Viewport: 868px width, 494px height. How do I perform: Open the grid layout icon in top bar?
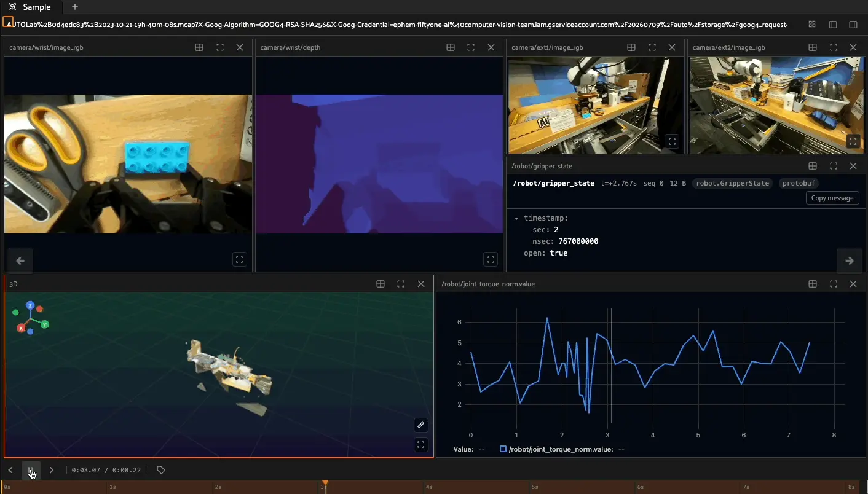(x=812, y=25)
